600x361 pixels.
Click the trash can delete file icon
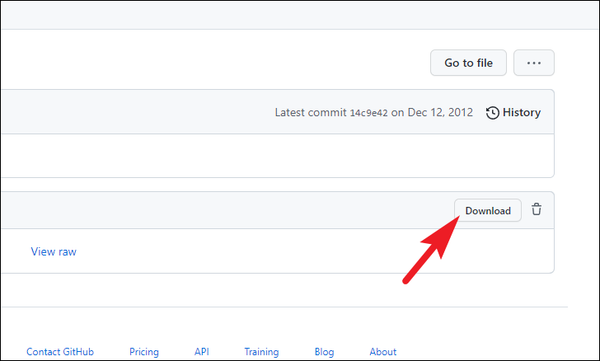click(536, 209)
